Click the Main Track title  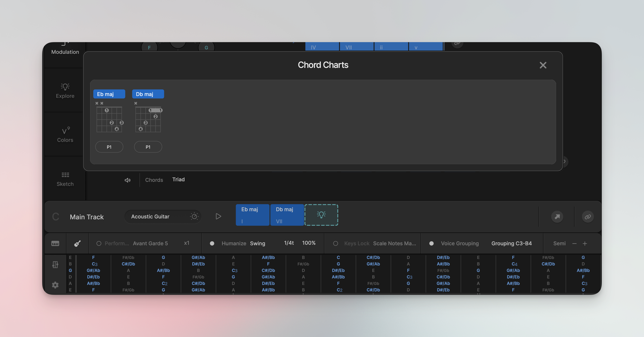87,217
